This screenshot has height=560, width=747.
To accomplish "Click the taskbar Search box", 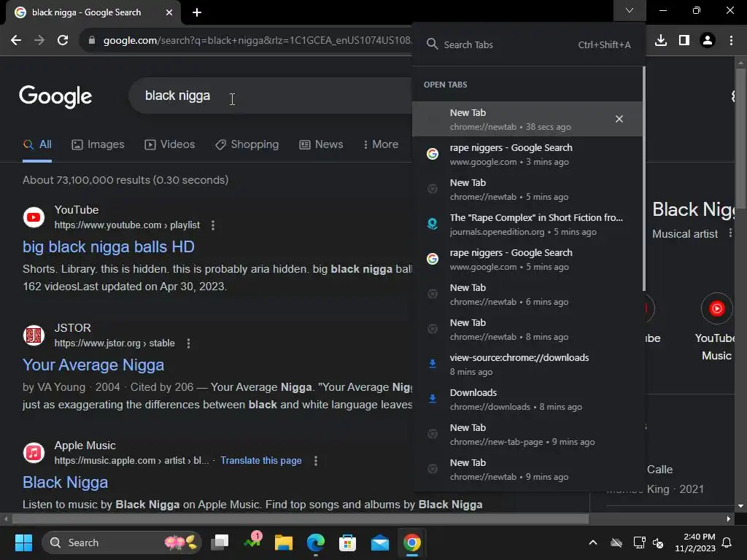I will tap(122, 542).
